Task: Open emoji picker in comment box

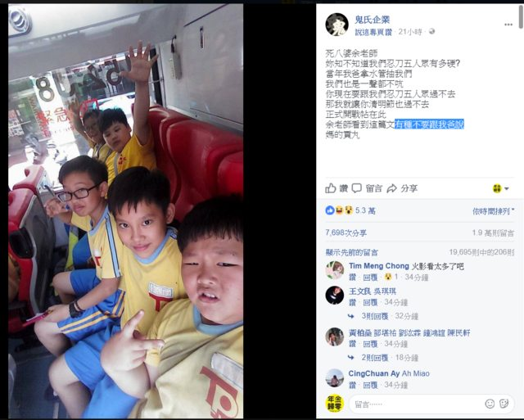Action: (490, 404)
